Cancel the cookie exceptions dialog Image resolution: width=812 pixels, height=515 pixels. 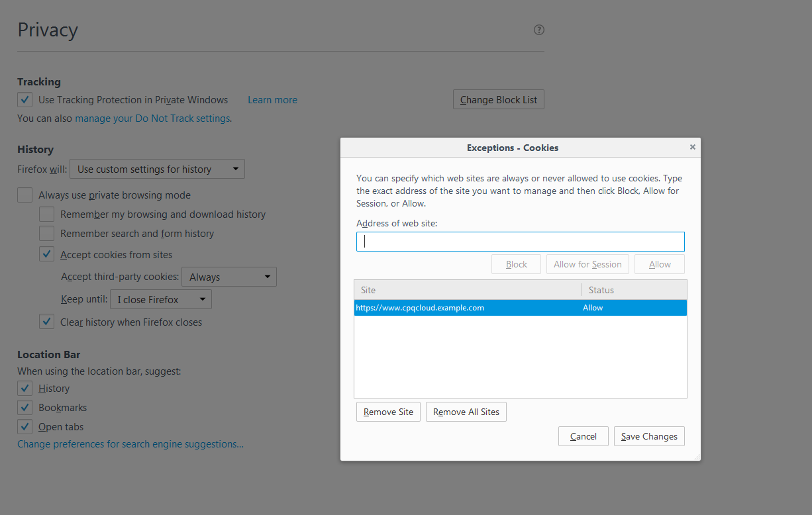[584, 436]
